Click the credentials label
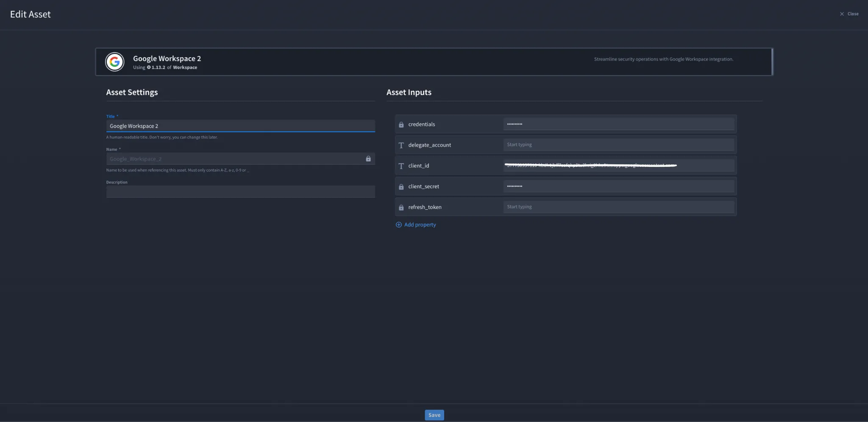The height and width of the screenshot is (422, 868). [x=422, y=124]
